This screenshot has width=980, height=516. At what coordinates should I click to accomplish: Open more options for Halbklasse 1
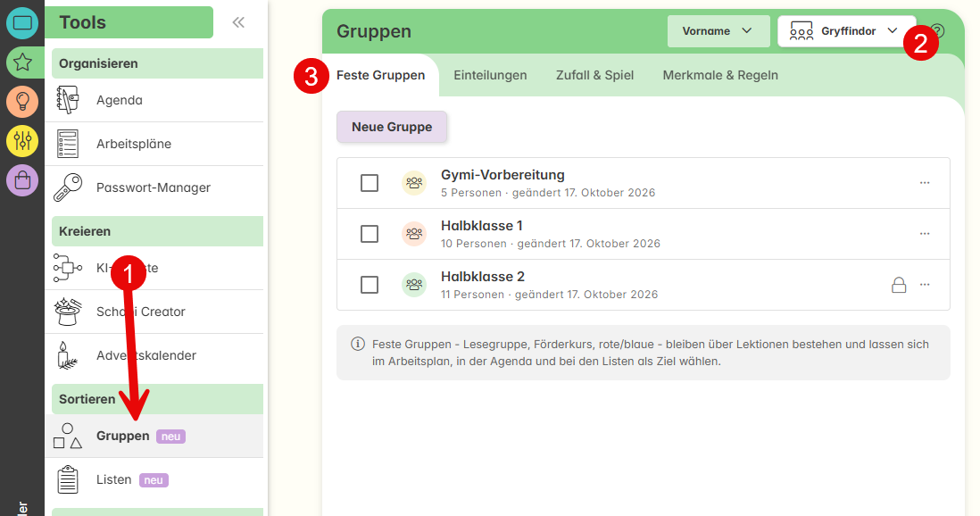click(x=925, y=234)
